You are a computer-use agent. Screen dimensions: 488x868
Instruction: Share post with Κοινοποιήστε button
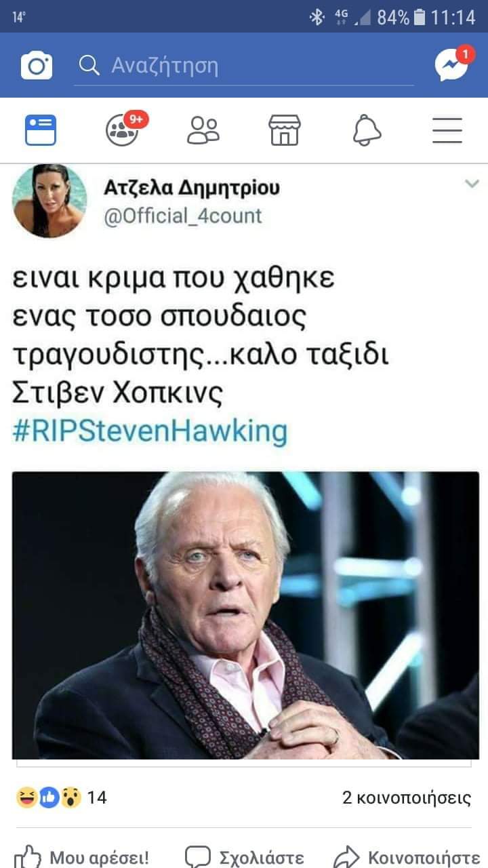[x=407, y=856]
